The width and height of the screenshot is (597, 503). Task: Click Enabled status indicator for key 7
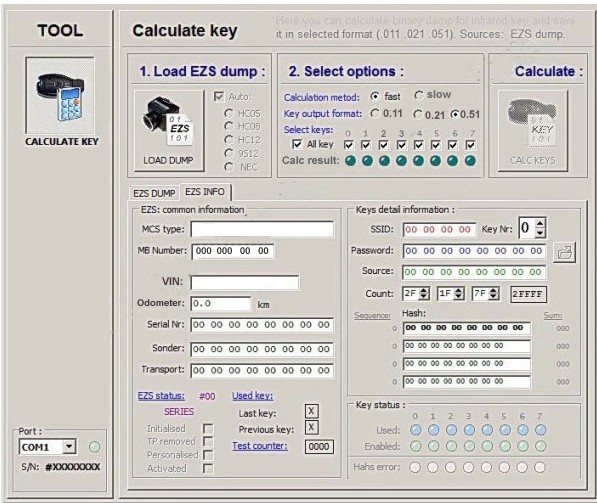coord(541,446)
